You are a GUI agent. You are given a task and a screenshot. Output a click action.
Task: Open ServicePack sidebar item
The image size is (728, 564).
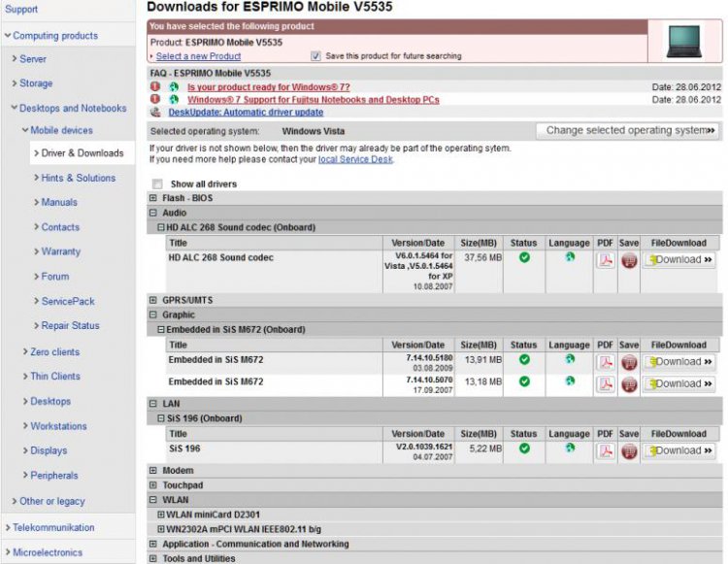pyautogui.click(x=68, y=301)
